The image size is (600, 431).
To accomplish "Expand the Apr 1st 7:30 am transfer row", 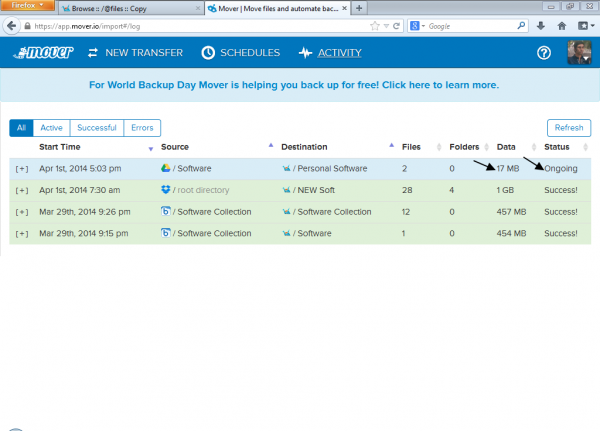I will (x=22, y=190).
